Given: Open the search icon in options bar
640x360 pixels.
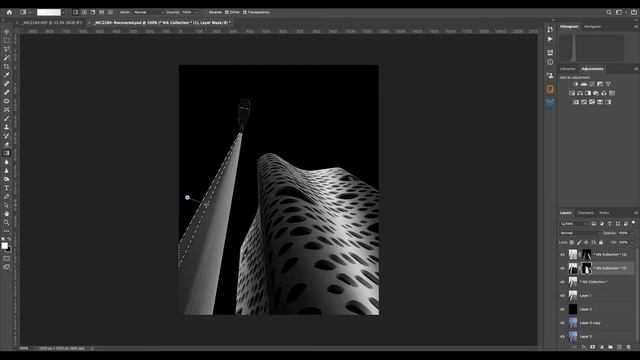Looking at the screenshot, I should [609, 12].
